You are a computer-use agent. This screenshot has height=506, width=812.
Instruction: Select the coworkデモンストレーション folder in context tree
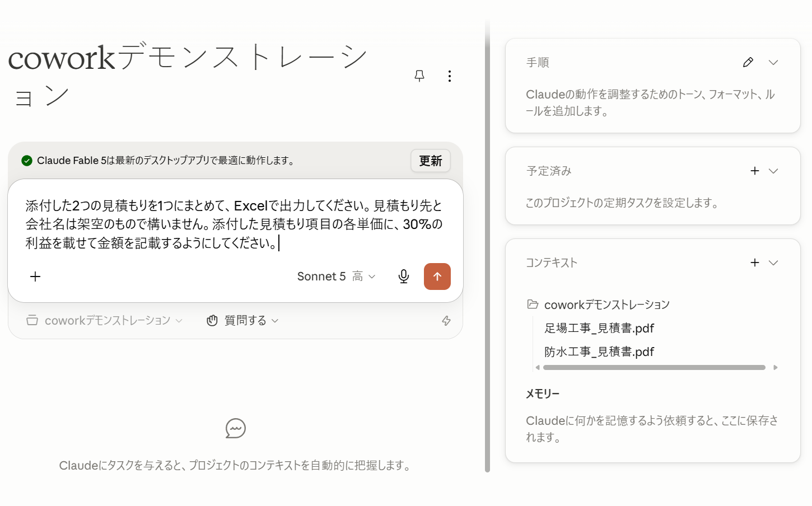coord(607,304)
